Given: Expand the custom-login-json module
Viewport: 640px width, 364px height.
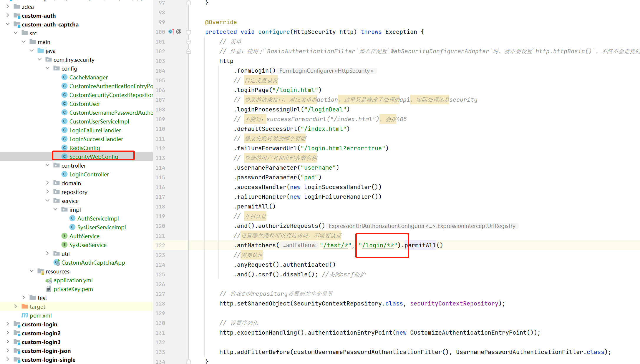Looking at the screenshot, I should [8, 350].
